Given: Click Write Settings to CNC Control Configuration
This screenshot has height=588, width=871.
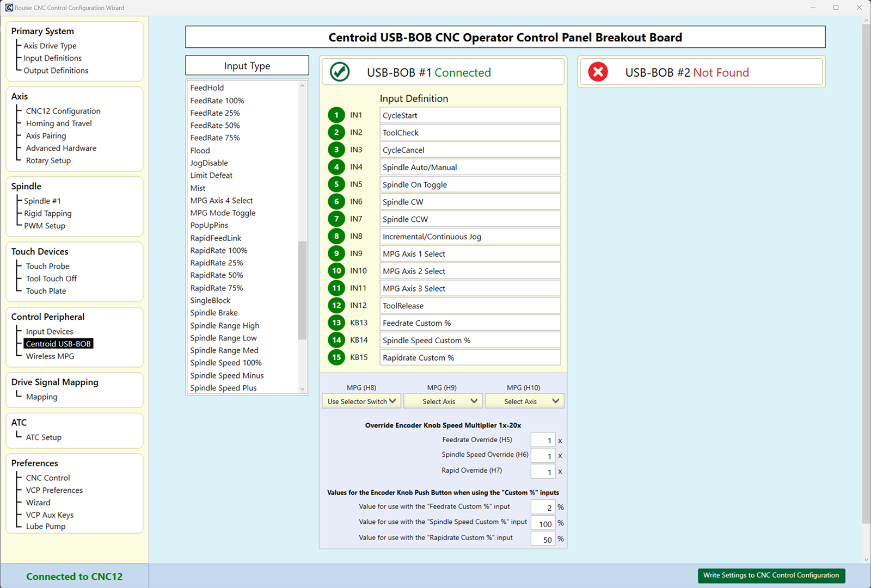Looking at the screenshot, I should pyautogui.click(x=771, y=575).
